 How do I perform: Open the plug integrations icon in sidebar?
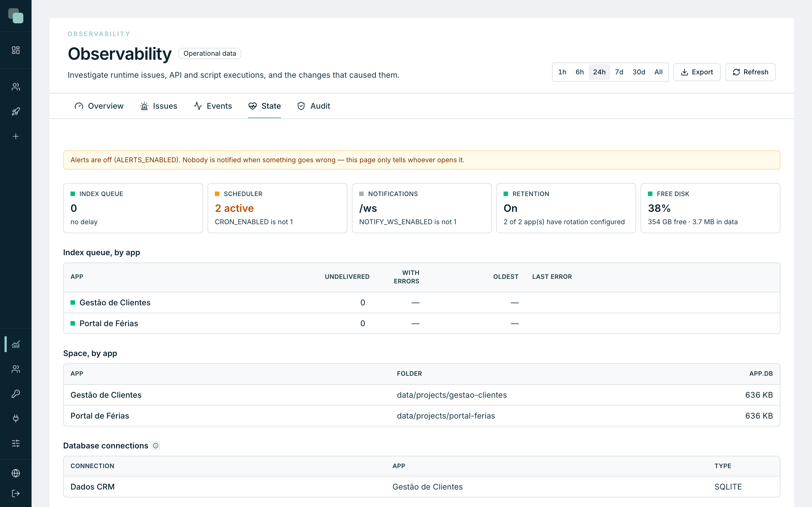point(16,419)
